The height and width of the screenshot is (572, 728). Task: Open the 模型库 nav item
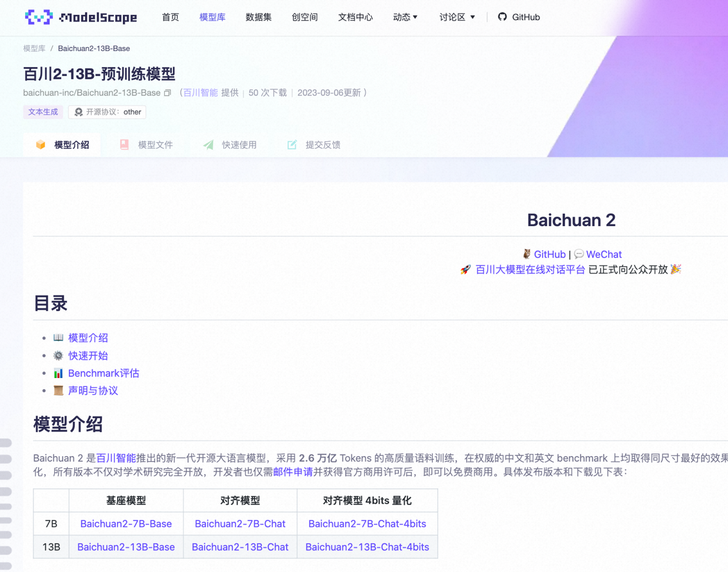pyautogui.click(x=212, y=17)
